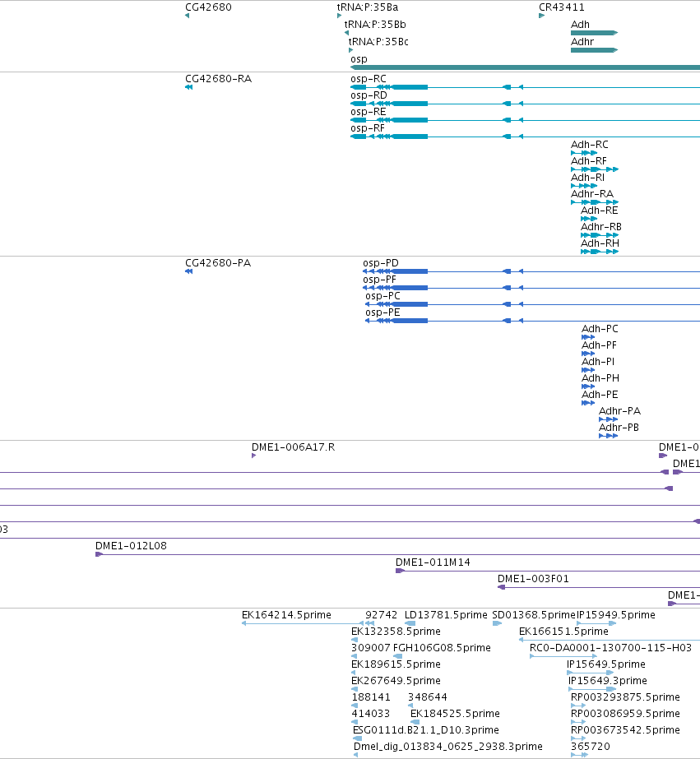
Task: Click the Adhr-PB protein feature
Action: 609,436
